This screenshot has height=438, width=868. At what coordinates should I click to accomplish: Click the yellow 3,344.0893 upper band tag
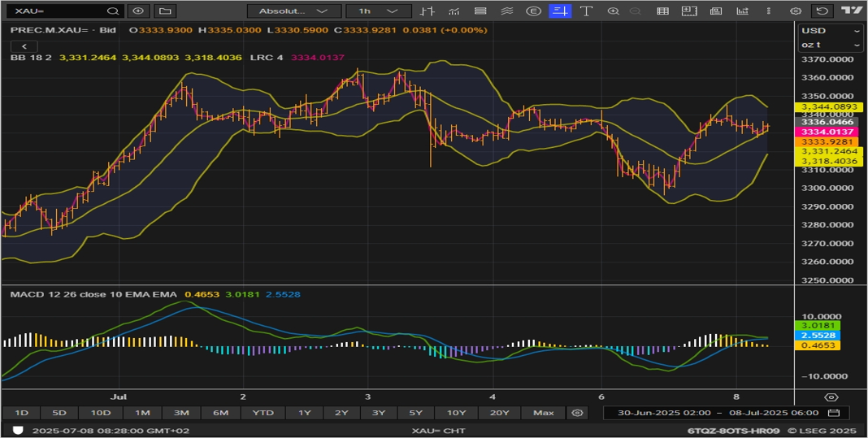(828, 107)
